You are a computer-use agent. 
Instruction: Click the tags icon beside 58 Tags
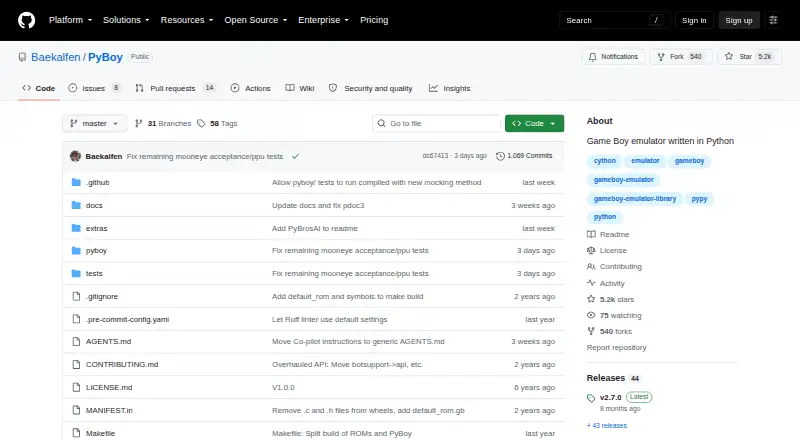pos(201,124)
